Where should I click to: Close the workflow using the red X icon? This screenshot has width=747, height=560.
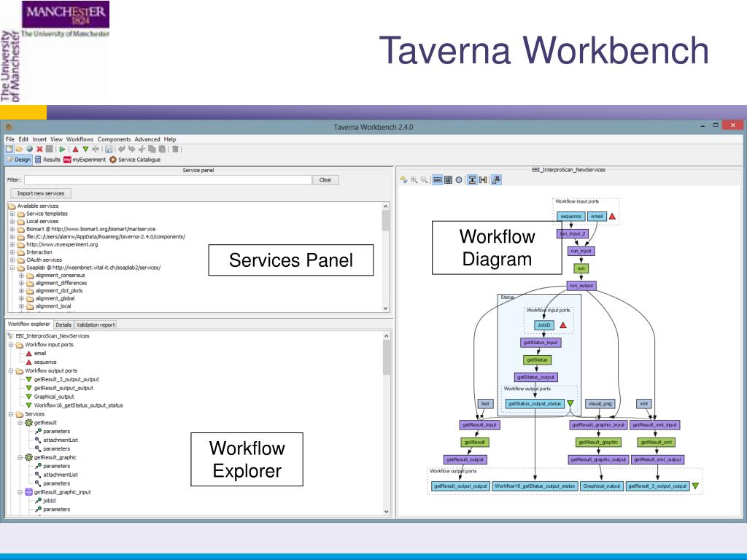click(39, 148)
